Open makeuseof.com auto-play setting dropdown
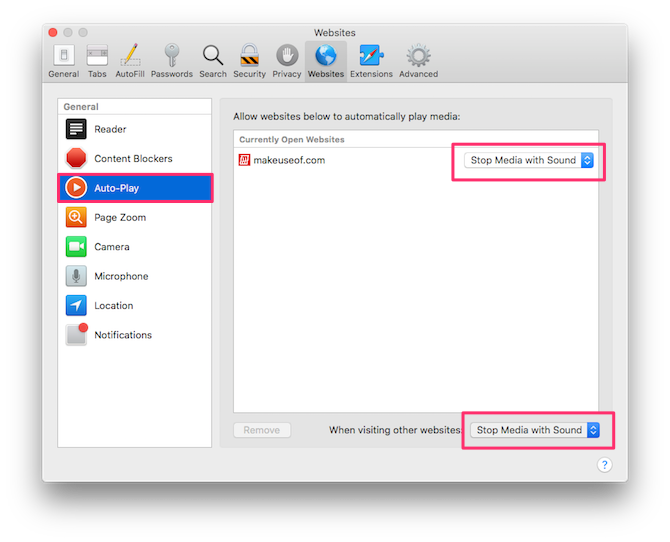 coord(529,160)
